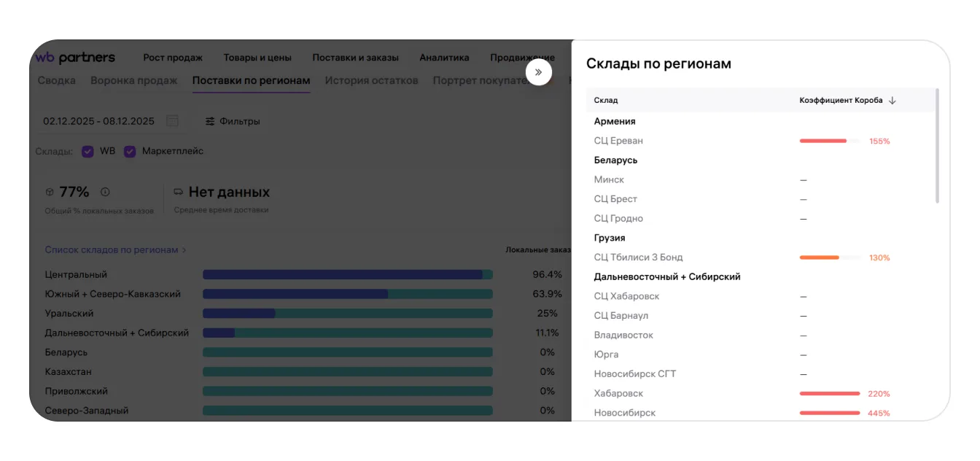Click the sort arrow beside Коэффициент Короба

pos(892,101)
